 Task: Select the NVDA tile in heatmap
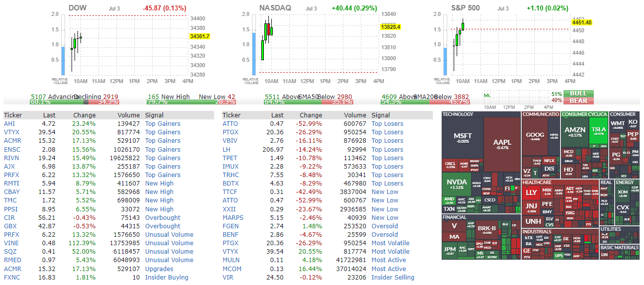click(456, 184)
